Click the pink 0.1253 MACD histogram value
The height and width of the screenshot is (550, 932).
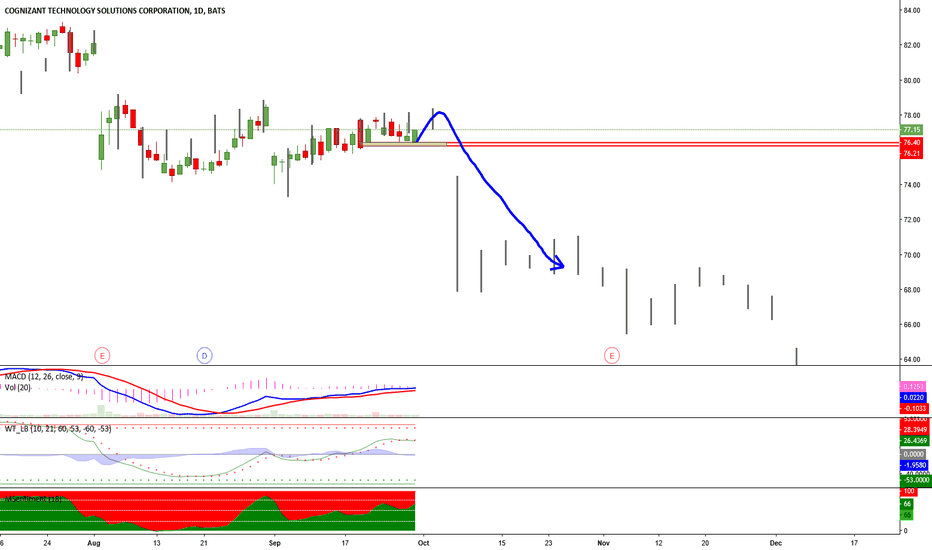point(914,386)
